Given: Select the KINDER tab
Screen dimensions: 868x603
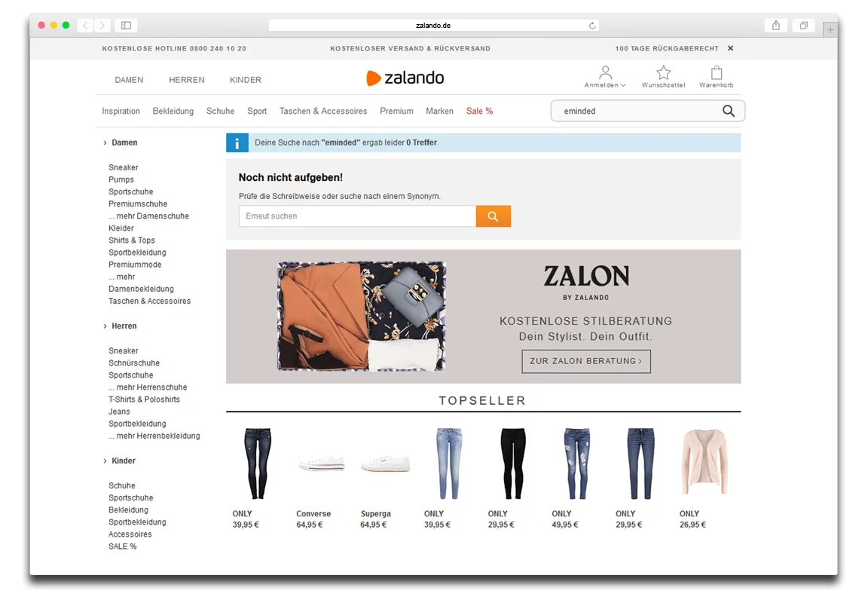Looking at the screenshot, I should point(245,80).
